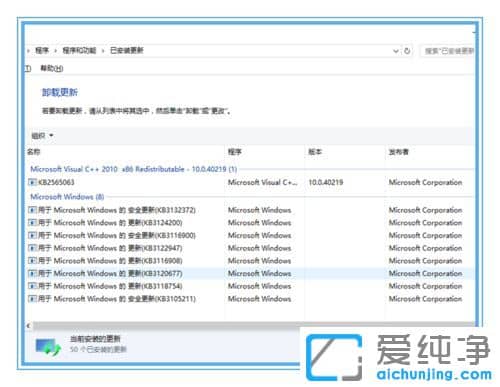Click the update icon beside KB3116908
The image size is (500, 387).
32,261
